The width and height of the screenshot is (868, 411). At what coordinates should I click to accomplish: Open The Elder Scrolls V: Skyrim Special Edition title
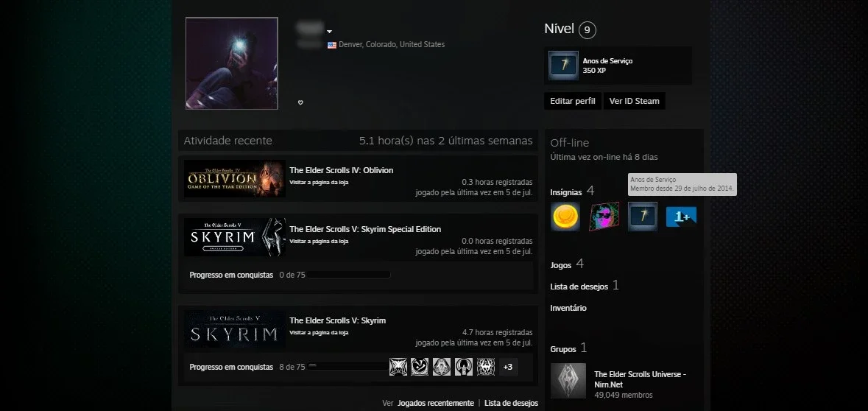(365, 229)
